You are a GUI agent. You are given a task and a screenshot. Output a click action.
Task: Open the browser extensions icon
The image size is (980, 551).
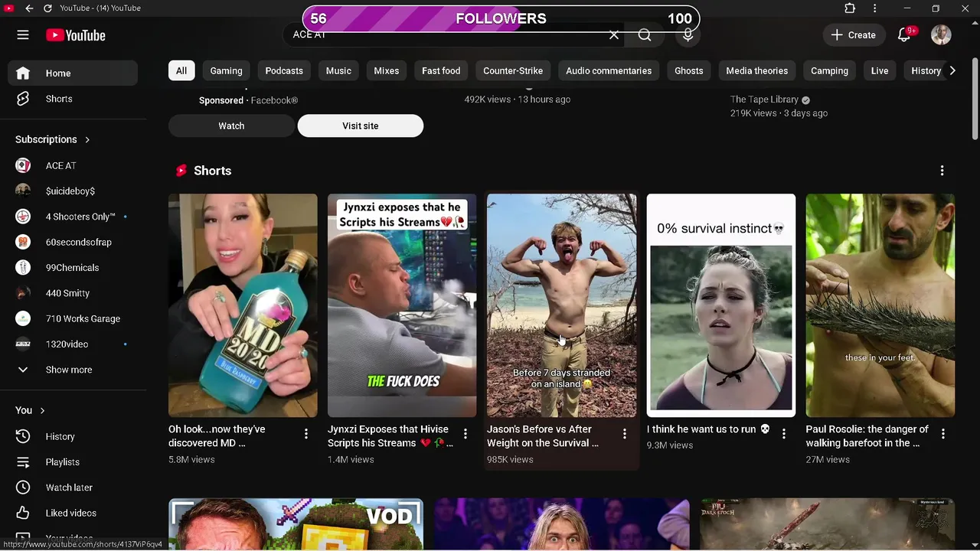(850, 8)
